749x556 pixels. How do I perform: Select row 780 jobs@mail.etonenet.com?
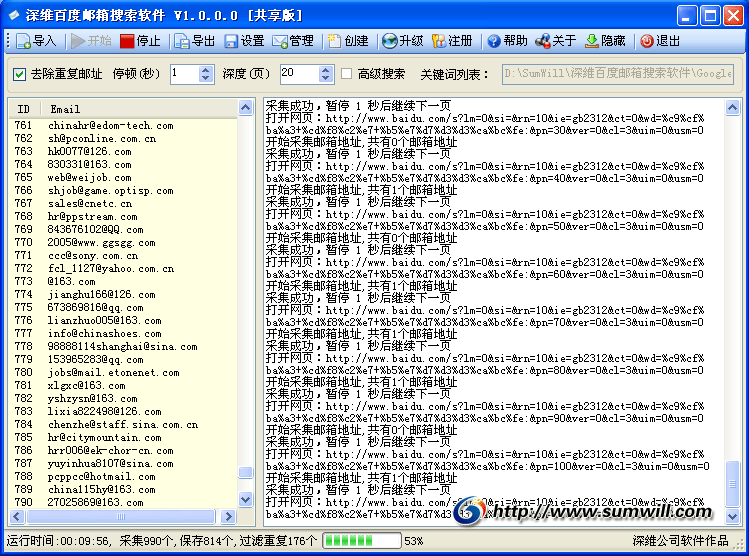coord(123,373)
